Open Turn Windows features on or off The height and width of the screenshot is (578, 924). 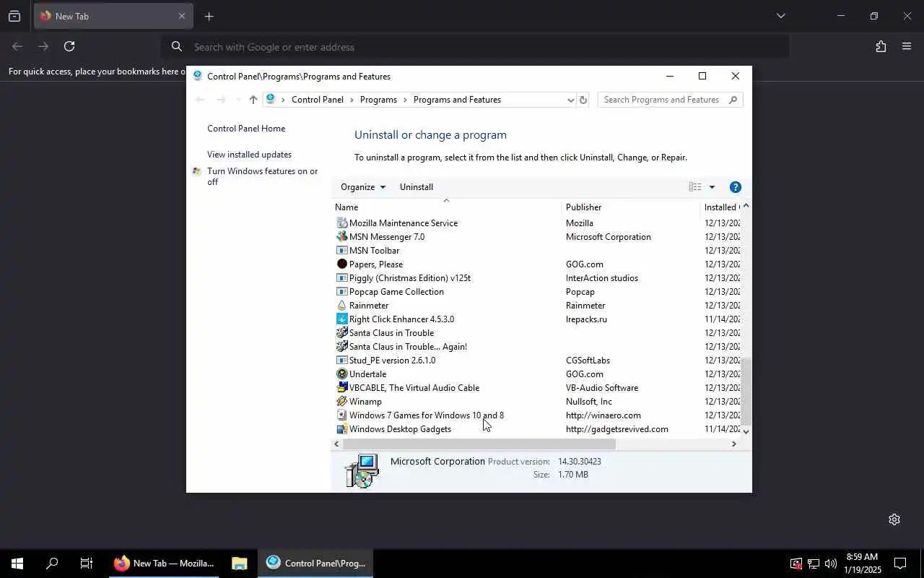point(262,176)
